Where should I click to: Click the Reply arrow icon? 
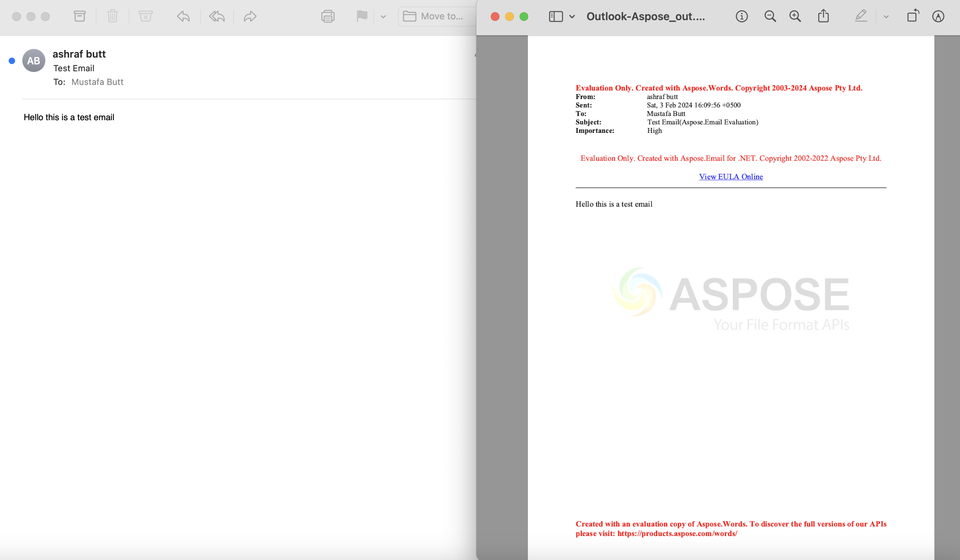(x=183, y=16)
